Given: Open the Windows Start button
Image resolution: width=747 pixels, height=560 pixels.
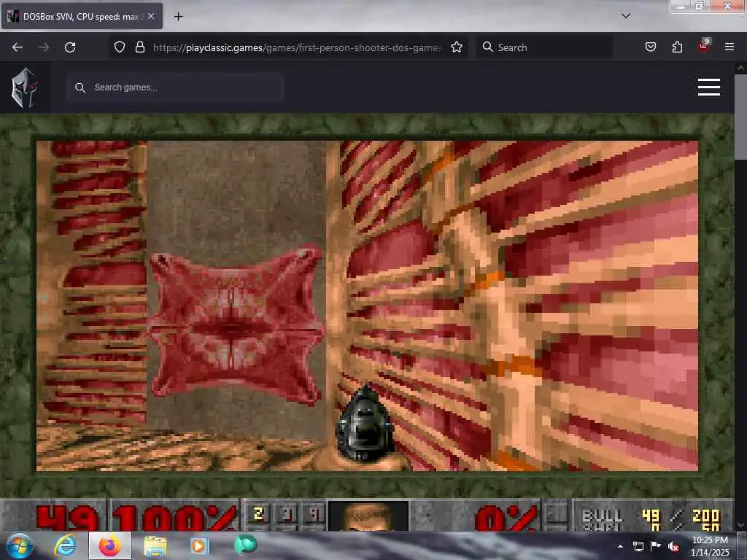Looking at the screenshot, I should click(x=20, y=545).
